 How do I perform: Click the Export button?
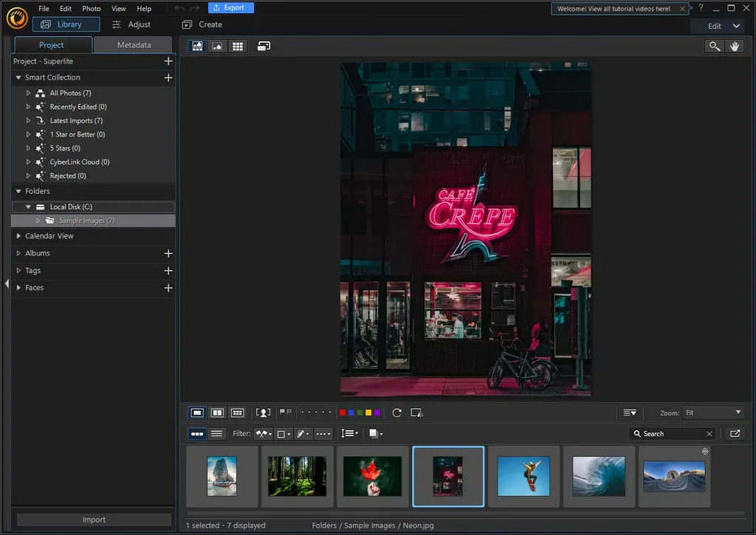pyautogui.click(x=231, y=7)
